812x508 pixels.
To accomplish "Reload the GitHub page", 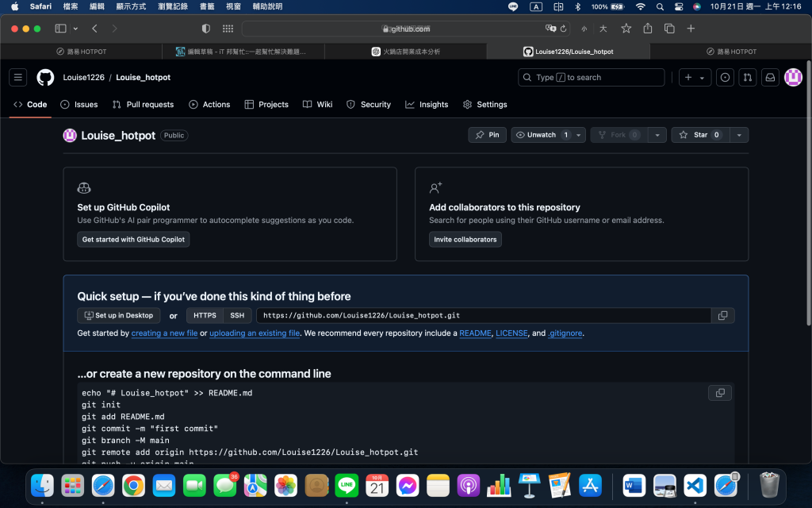I will [564, 29].
